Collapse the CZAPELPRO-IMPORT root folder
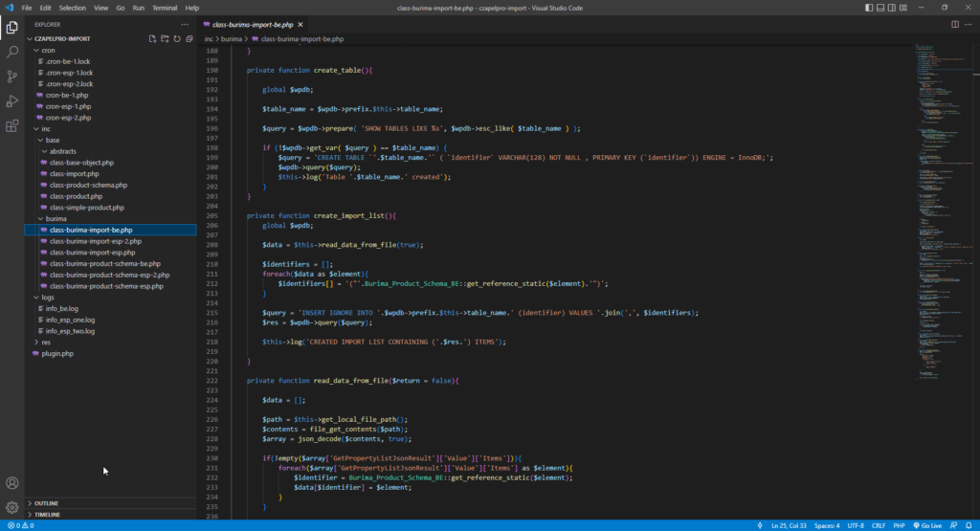 pos(111,38)
